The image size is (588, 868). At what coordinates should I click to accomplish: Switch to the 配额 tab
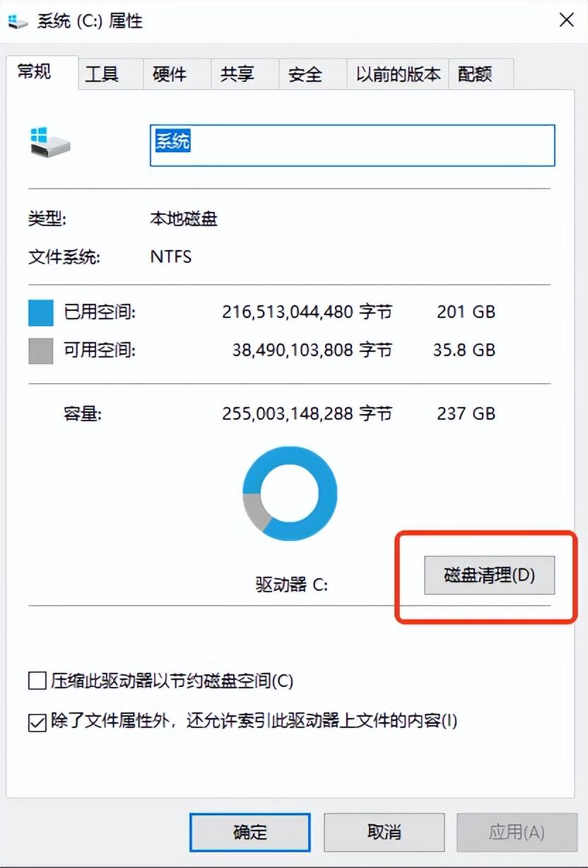coord(475,74)
